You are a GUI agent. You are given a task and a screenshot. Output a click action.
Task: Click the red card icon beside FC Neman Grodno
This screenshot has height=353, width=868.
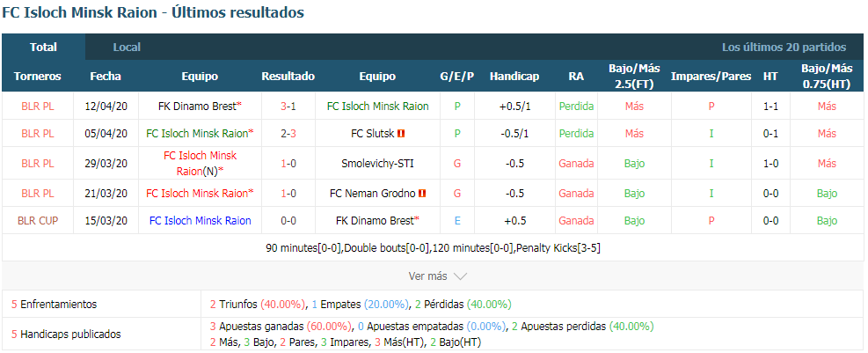(x=422, y=194)
